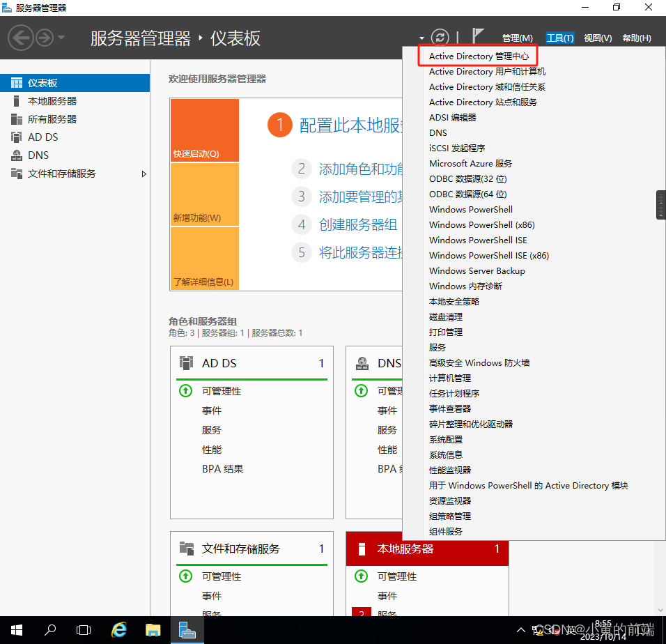Open ADSI 编辑器 from the tools menu
Image resolution: width=666 pixels, height=644 pixels.
pyautogui.click(x=453, y=117)
